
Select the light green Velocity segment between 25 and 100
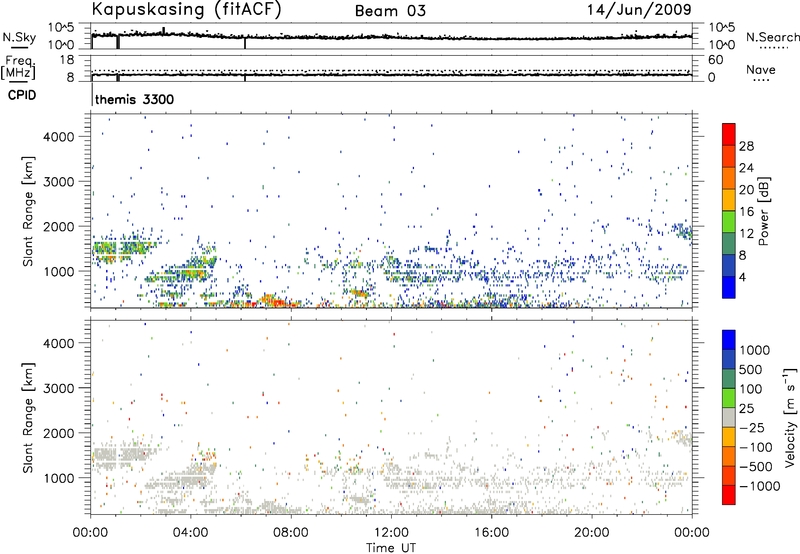(x=729, y=398)
